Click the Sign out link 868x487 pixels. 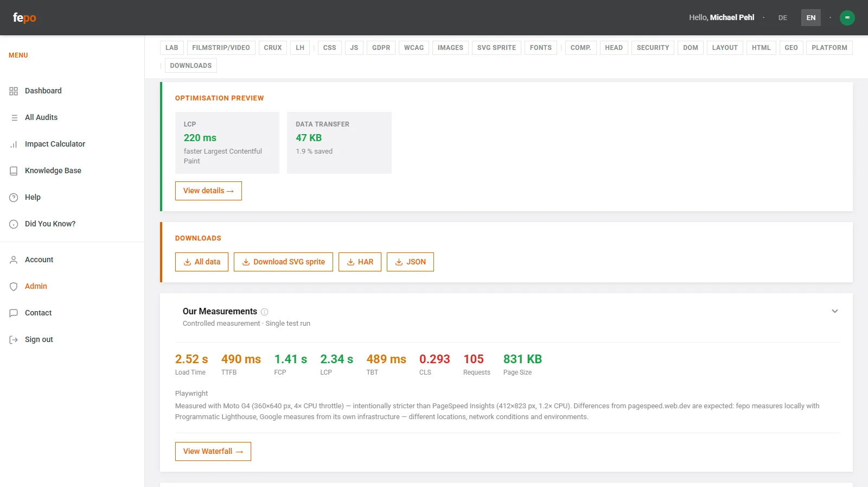(39, 340)
